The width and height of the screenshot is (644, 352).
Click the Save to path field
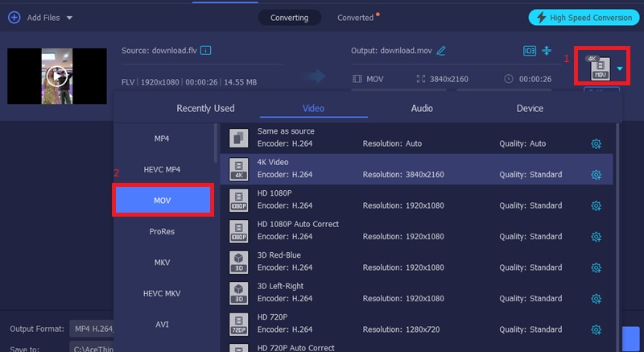[92, 348]
